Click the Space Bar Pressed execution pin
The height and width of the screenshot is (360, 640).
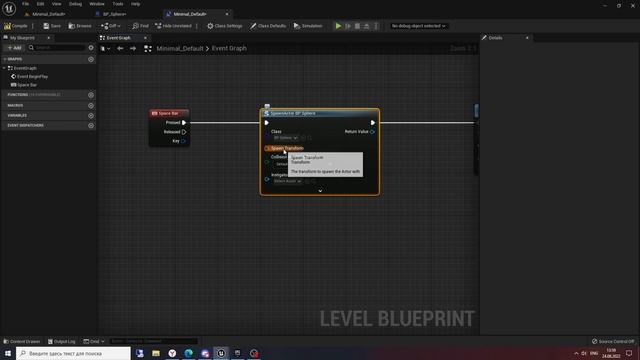click(184, 122)
